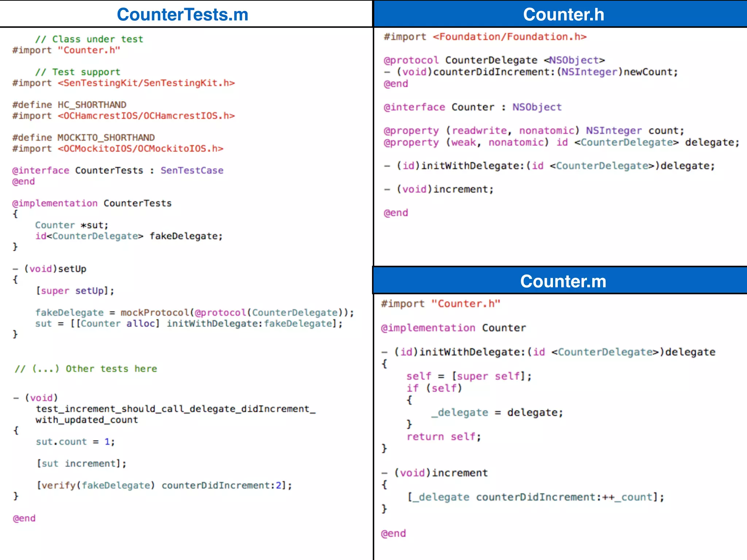Click the "return self;" statement

[x=444, y=436]
